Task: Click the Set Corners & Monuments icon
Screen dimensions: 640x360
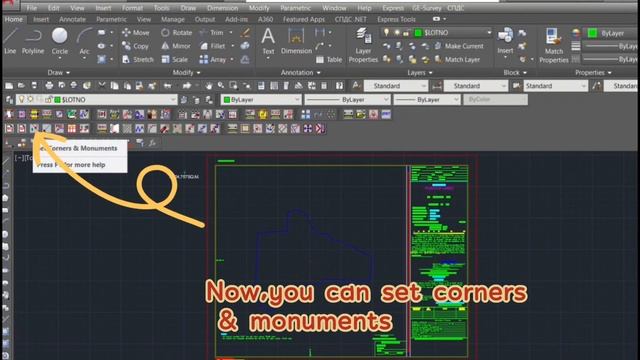Action: tap(34, 129)
